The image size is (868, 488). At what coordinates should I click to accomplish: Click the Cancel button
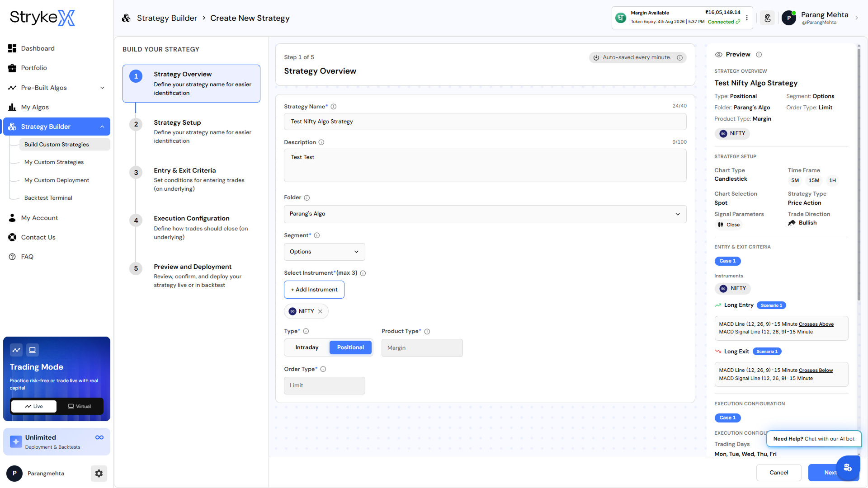[x=778, y=473]
